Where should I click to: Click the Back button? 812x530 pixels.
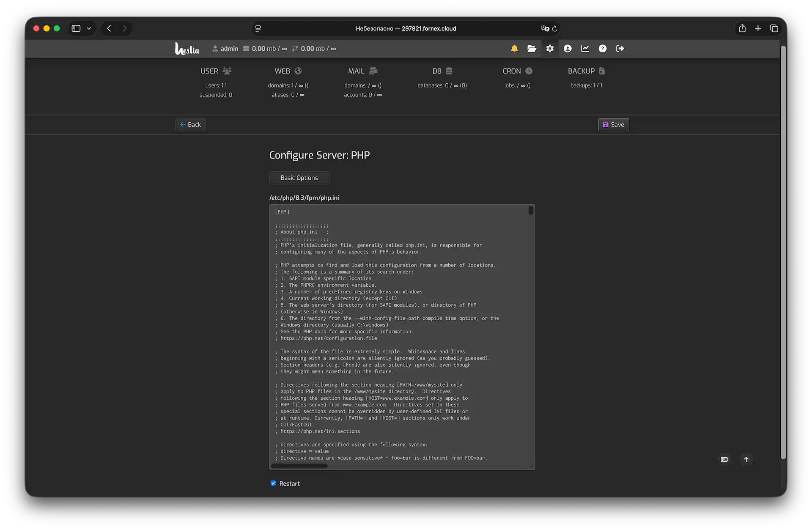(x=190, y=124)
